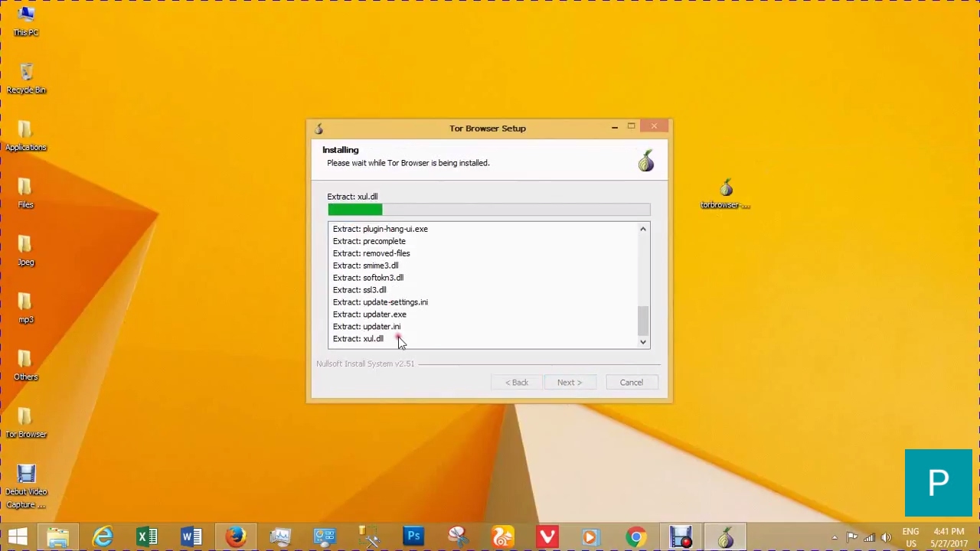Open Control Panel icon in taskbar
Viewport: 980px width, 551px height.
(325, 537)
